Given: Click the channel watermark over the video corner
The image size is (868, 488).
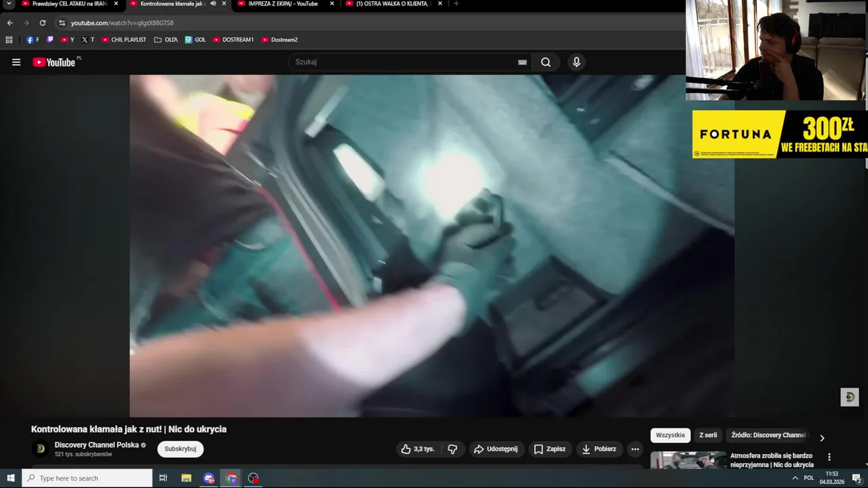Looking at the screenshot, I should pyautogui.click(x=850, y=397).
